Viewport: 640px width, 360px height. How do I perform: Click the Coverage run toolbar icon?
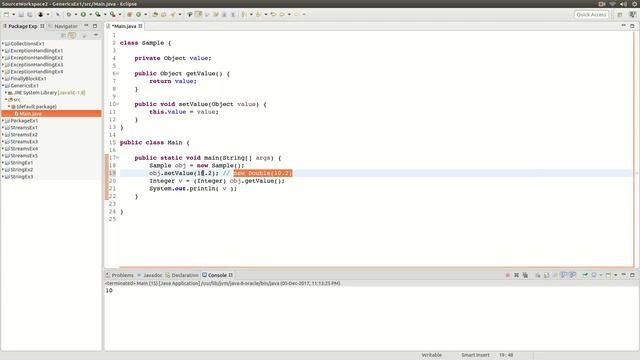pyautogui.click(x=98, y=14)
